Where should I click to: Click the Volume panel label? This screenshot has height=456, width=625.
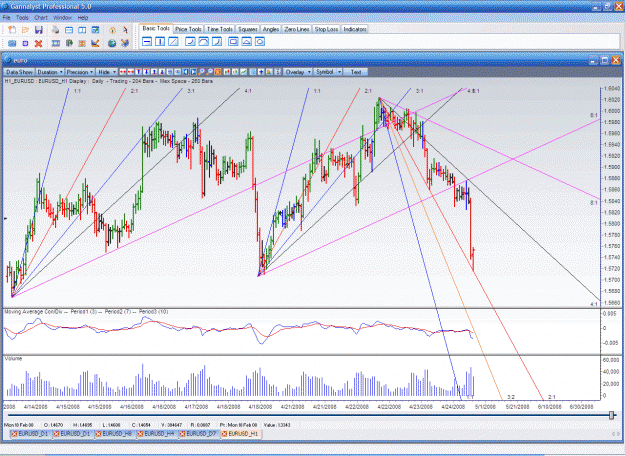click(x=13, y=358)
